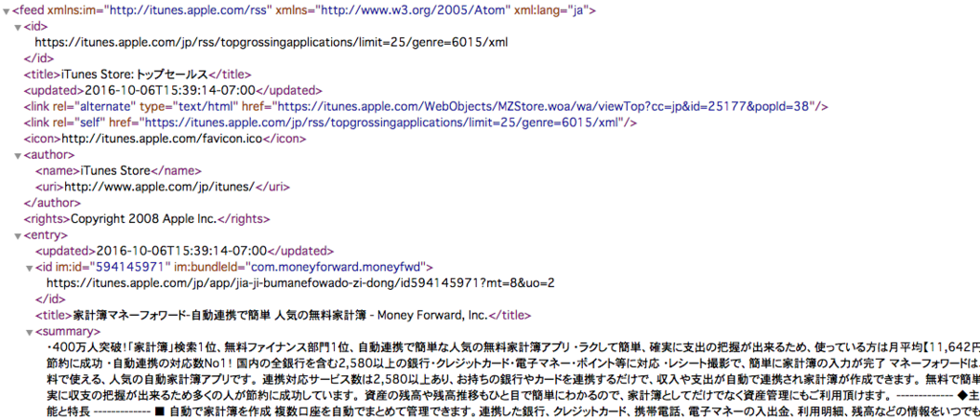Click the summary line starting 能と特長
This screenshot has height=420, width=980.
(513, 411)
